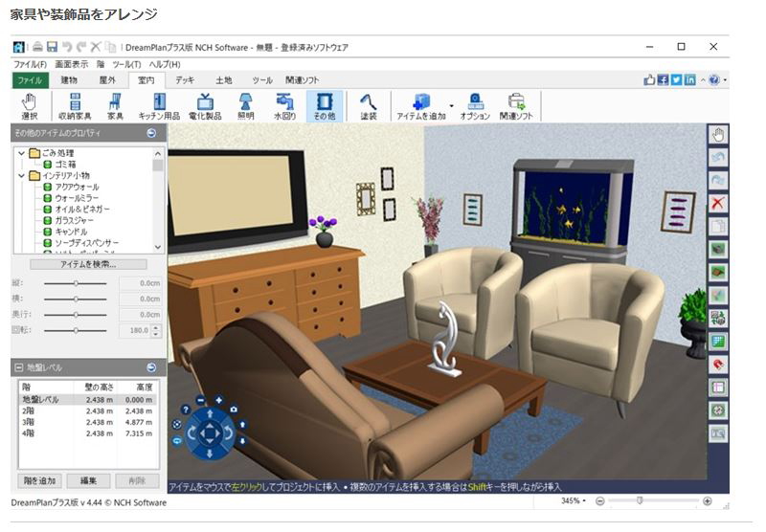Collapse the インテリア小物 folder
The image size is (766, 532).
pos(21,176)
